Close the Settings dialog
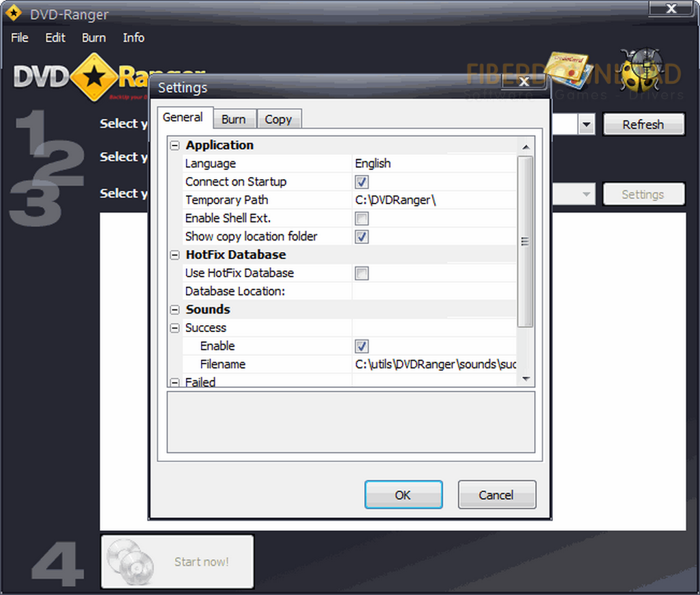 pos(524,81)
